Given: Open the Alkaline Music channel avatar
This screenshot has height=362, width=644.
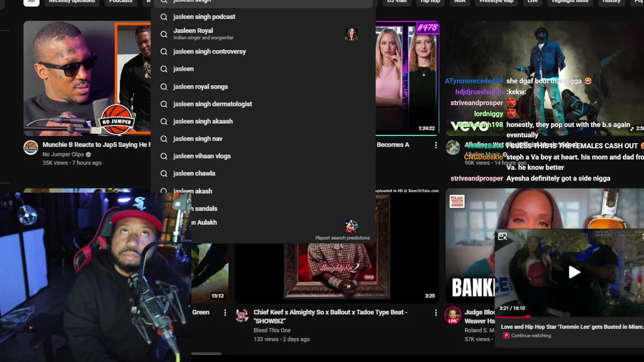Looking at the screenshot, I should coord(453,147).
